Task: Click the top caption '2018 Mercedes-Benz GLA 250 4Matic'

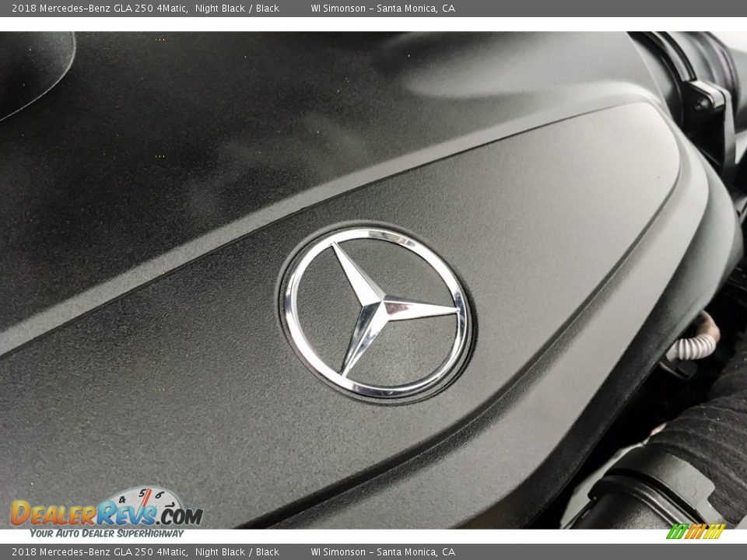Action: click(x=99, y=8)
